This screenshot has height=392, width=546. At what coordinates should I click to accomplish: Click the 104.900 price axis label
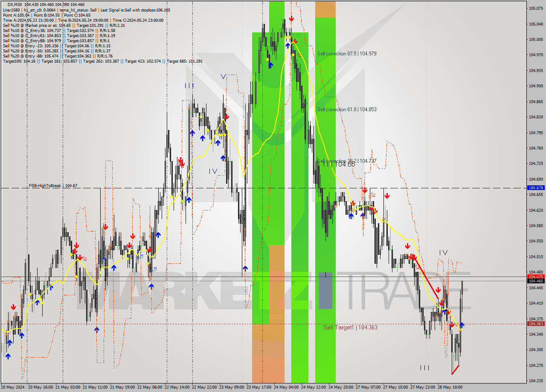coord(536,86)
